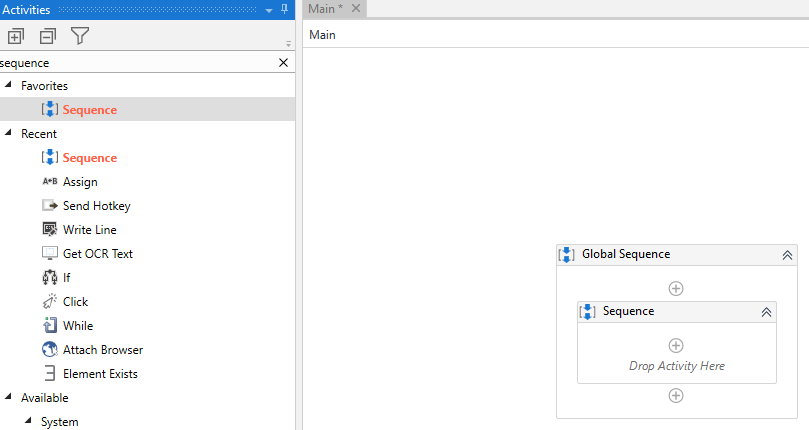
Task: Collapse the Recent group
Action: pos(8,132)
